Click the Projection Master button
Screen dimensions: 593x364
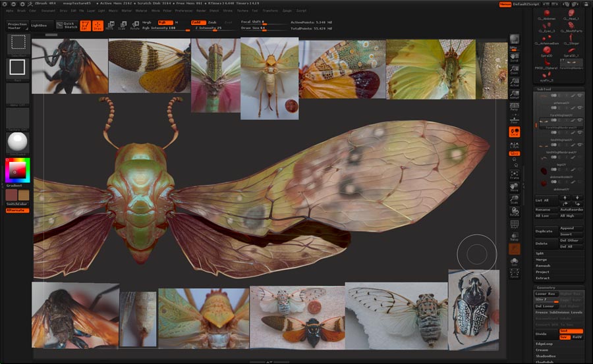[x=17, y=26]
